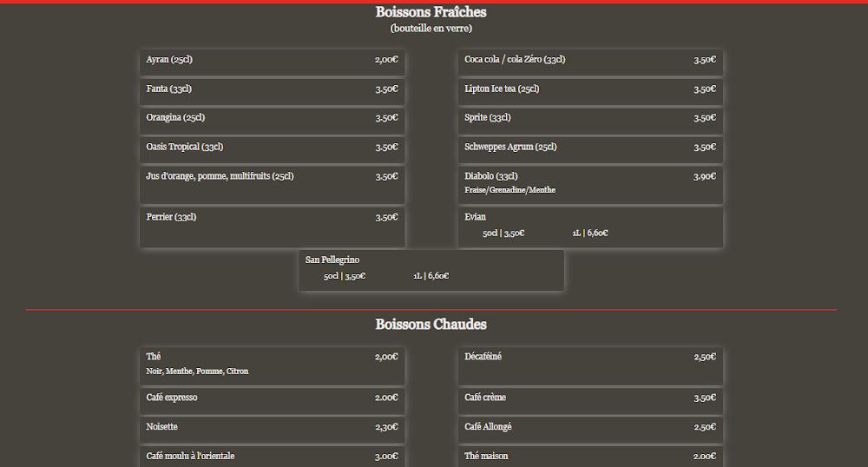Select the Evian 1L size option
Image resolution: width=868 pixels, height=467 pixels.
click(x=589, y=233)
